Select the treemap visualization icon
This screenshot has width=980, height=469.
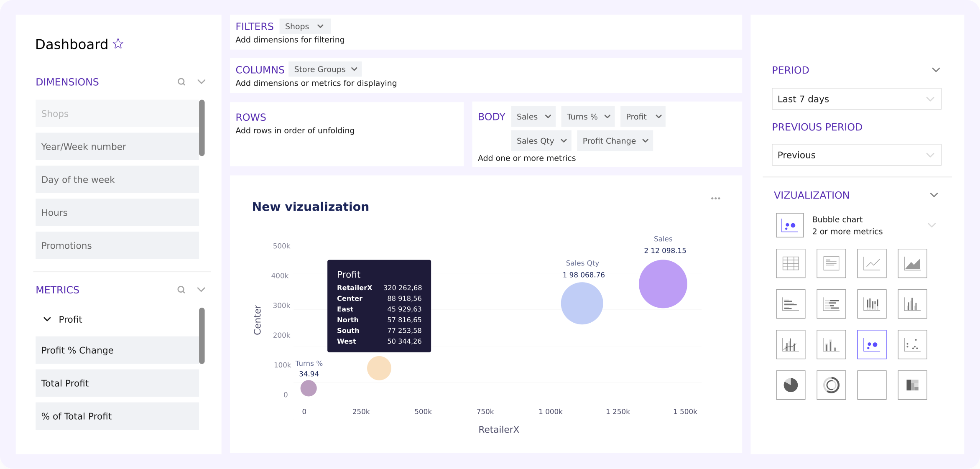(x=912, y=385)
